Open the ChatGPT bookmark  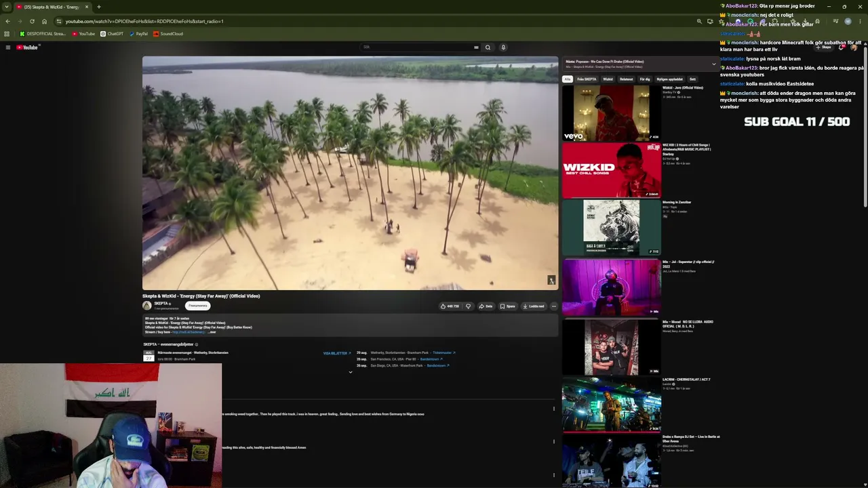[112, 34]
